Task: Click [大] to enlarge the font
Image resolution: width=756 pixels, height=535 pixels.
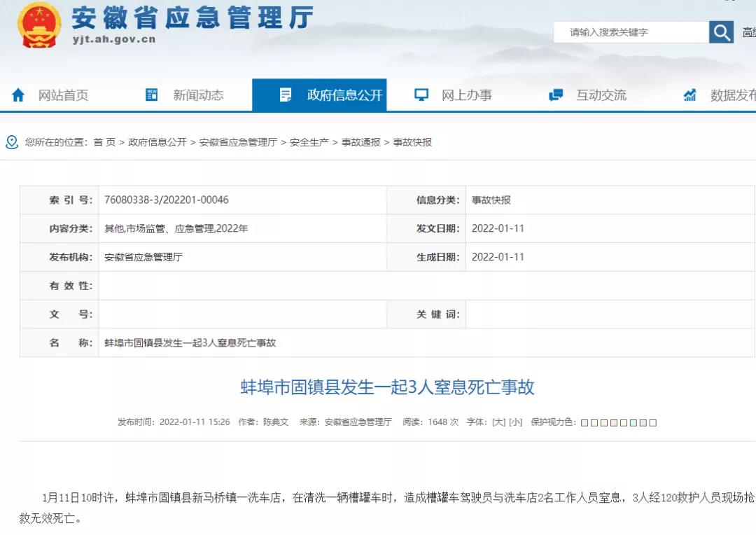Action: (x=498, y=422)
